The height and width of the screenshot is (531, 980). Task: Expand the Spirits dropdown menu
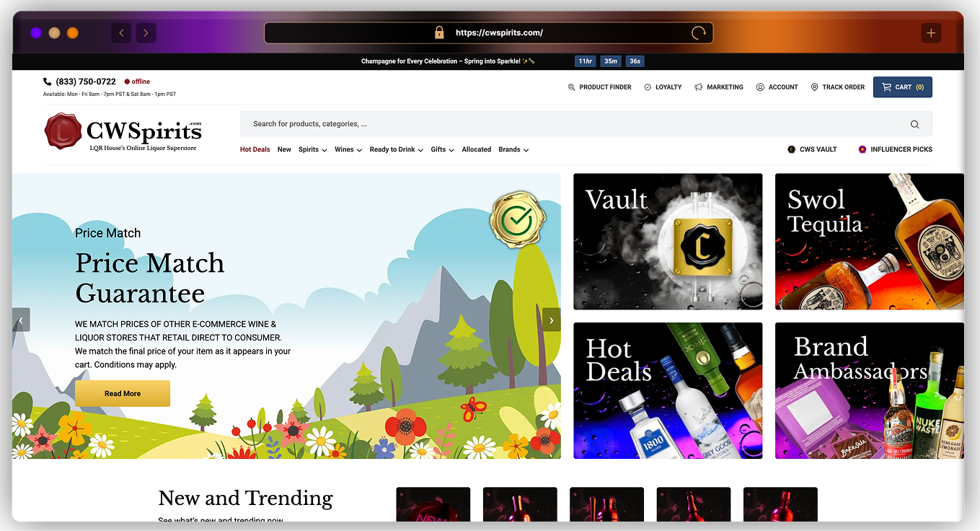313,149
